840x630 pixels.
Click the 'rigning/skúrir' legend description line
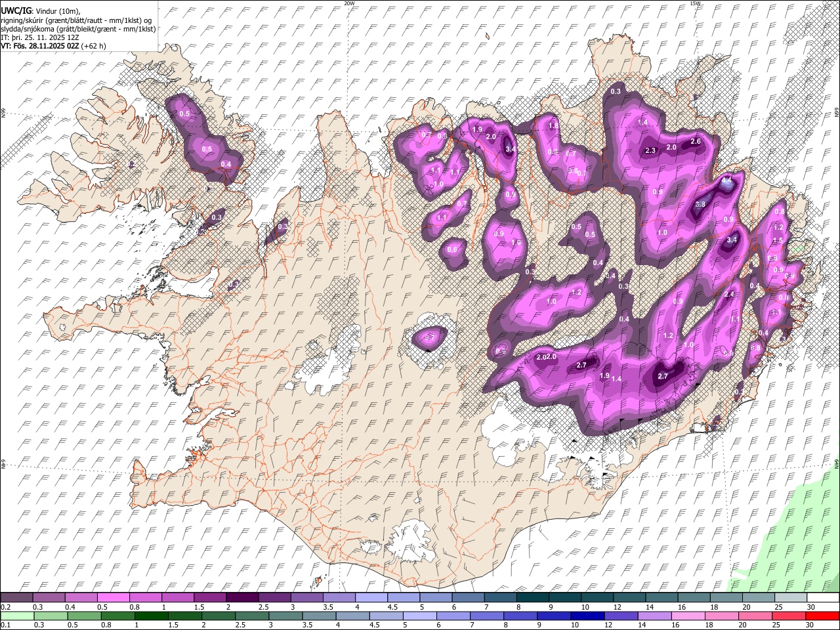click(x=76, y=20)
